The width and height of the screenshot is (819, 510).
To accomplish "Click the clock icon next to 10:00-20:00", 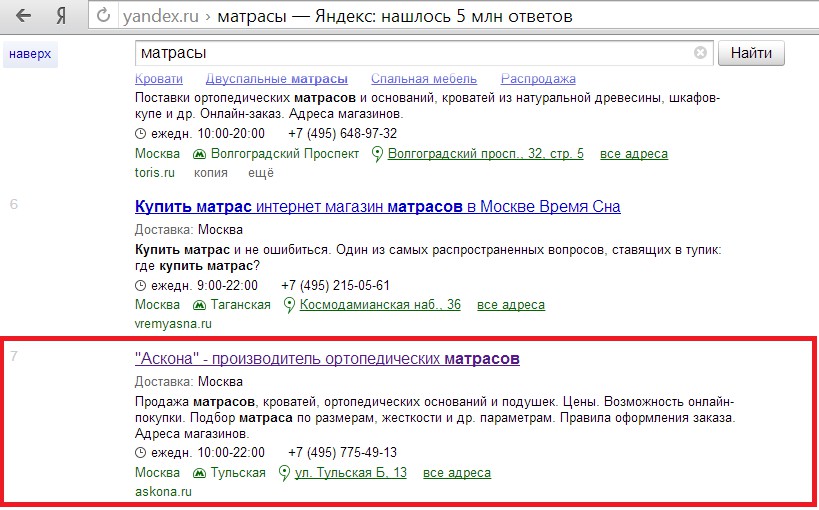I will (140, 134).
